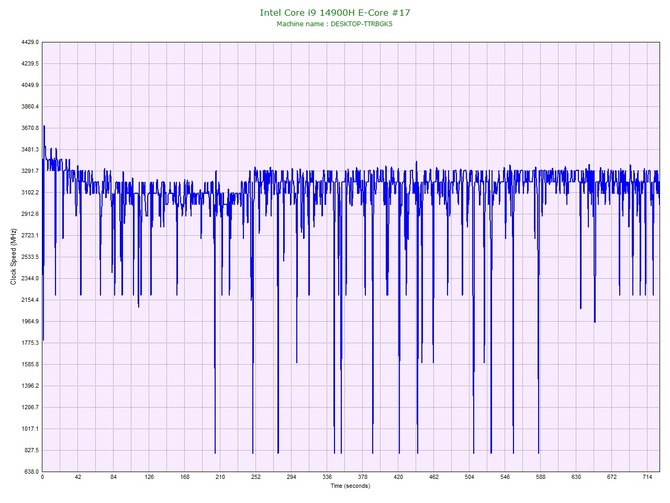This screenshot has height=503, width=670.
Task: Click the 2344.0 y-axis value
Action: pyautogui.click(x=30, y=278)
